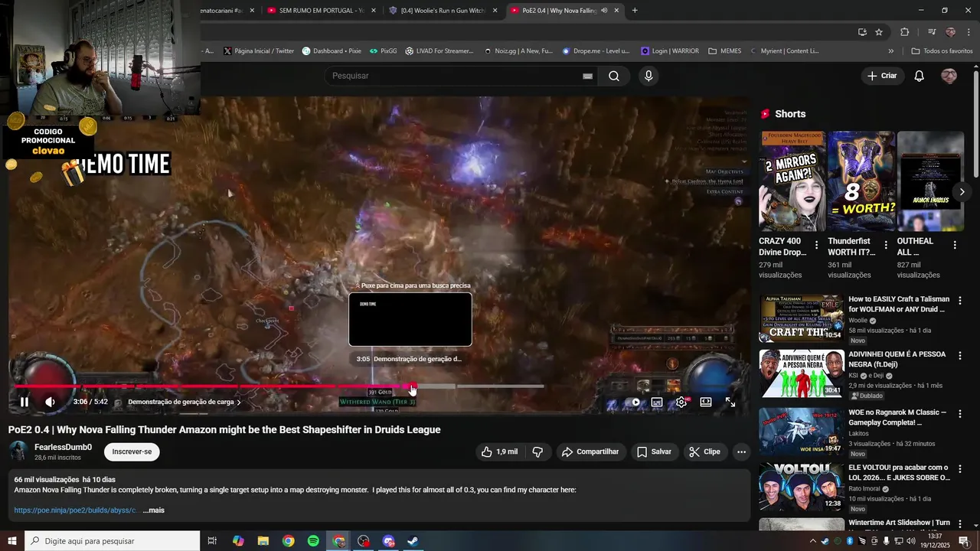Viewport: 980px width, 551px height.
Task: Open the Windows Start menu
Action: [x=12, y=541]
